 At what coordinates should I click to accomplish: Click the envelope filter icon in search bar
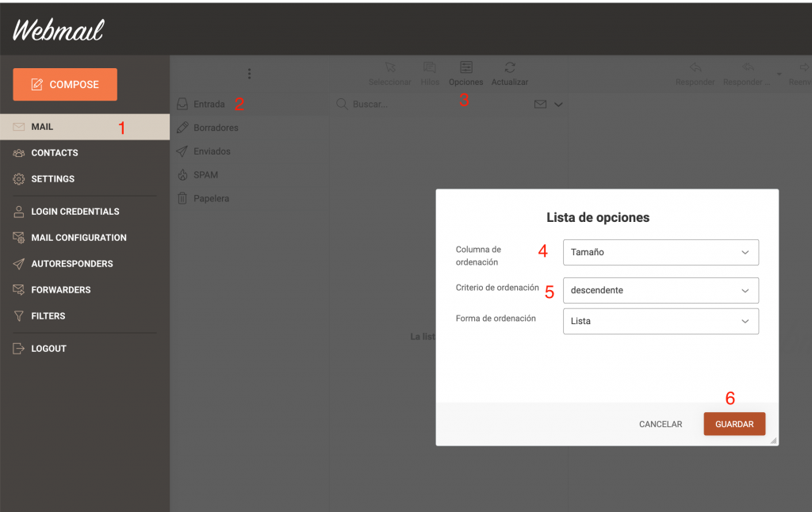540,104
